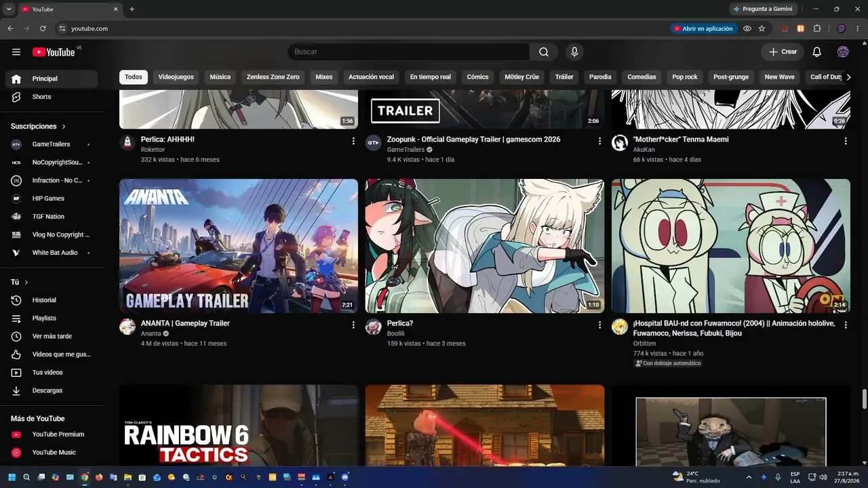The image size is (868, 488).
Task: Bookmark this page with the star icon
Action: click(762, 28)
